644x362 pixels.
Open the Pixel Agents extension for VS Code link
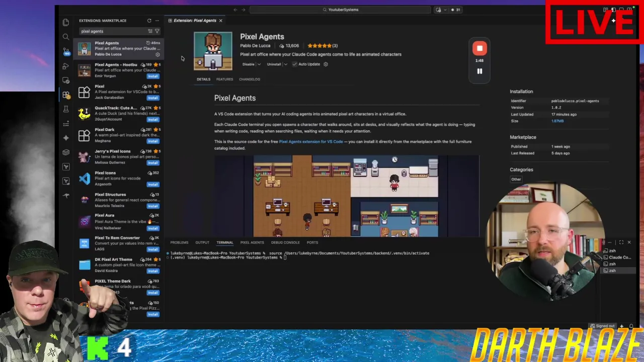(311, 142)
